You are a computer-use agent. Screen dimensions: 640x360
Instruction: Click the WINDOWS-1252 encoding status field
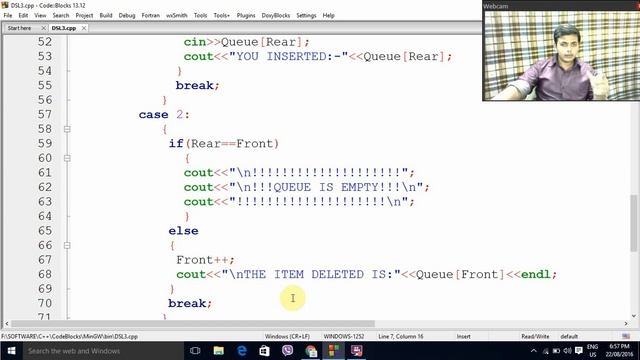pos(344,337)
